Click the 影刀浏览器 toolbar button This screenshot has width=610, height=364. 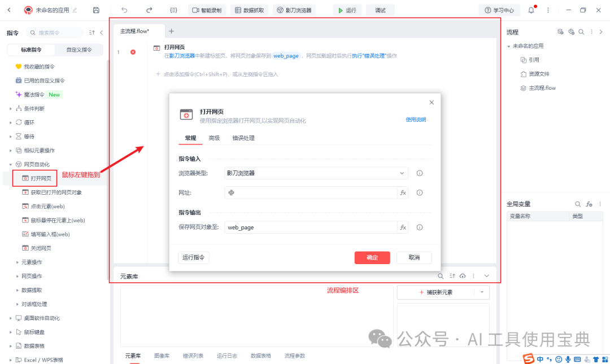pyautogui.click(x=294, y=10)
